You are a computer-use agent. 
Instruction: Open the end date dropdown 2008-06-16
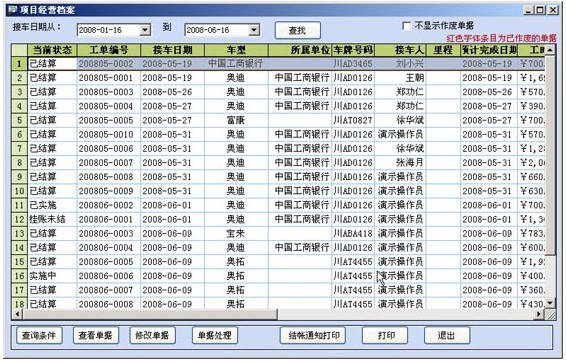pos(254,30)
